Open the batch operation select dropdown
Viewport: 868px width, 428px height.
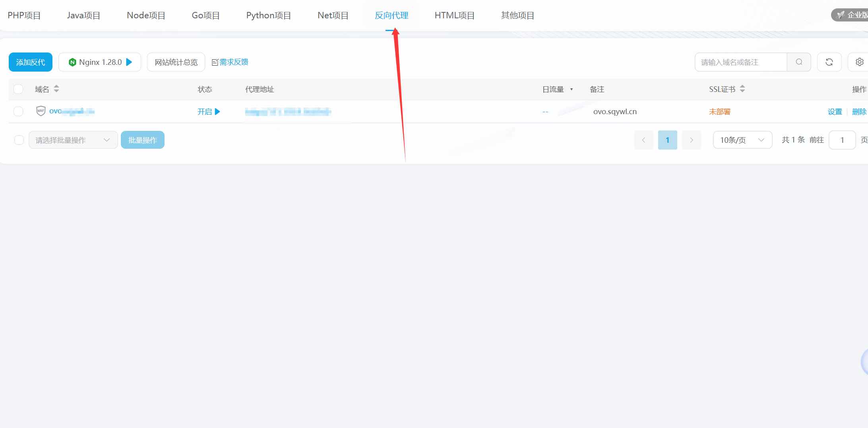coord(73,140)
